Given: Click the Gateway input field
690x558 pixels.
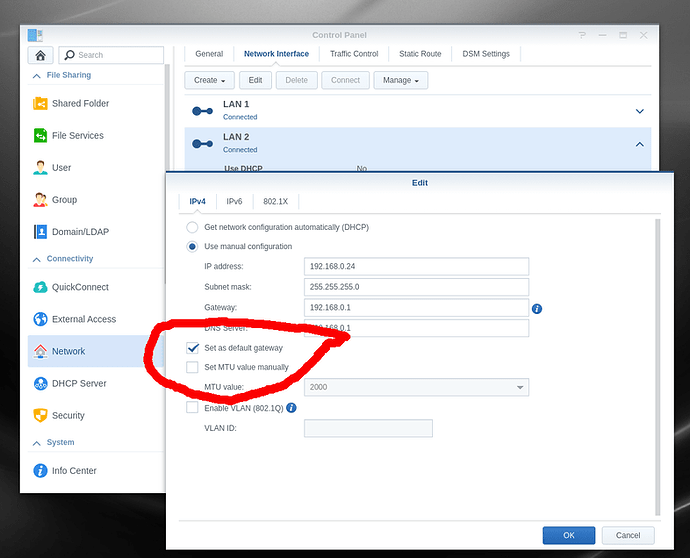Looking at the screenshot, I should click(x=416, y=308).
